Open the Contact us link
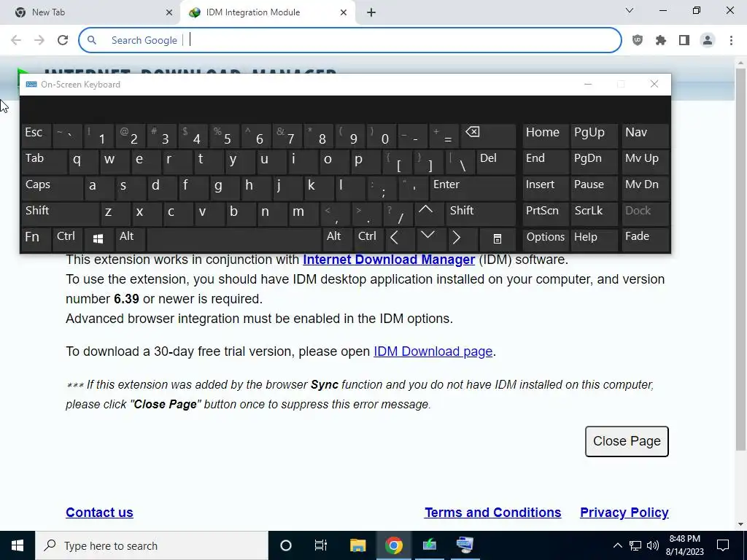The image size is (747, 560). [99, 513]
